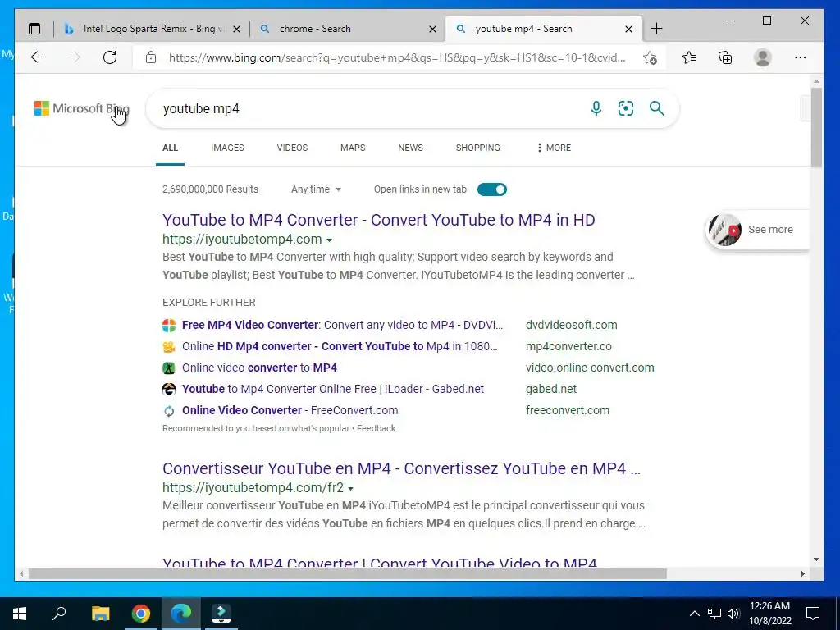Click the scroll right arrow
The width and height of the screenshot is (840, 630).
(x=802, y=573)
